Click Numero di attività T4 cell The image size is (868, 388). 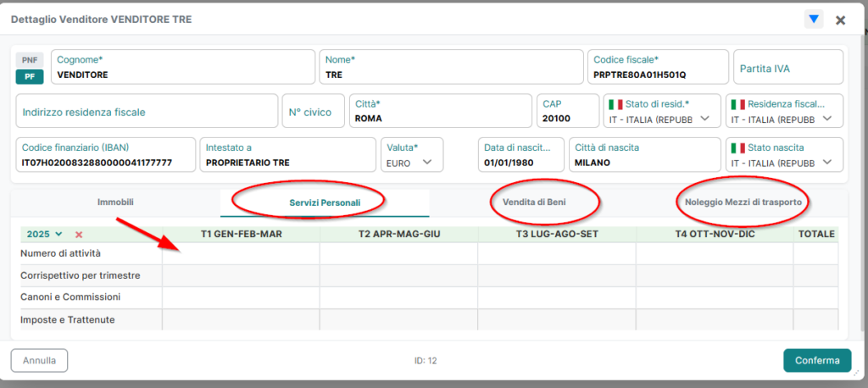click(x=715, y=253)
